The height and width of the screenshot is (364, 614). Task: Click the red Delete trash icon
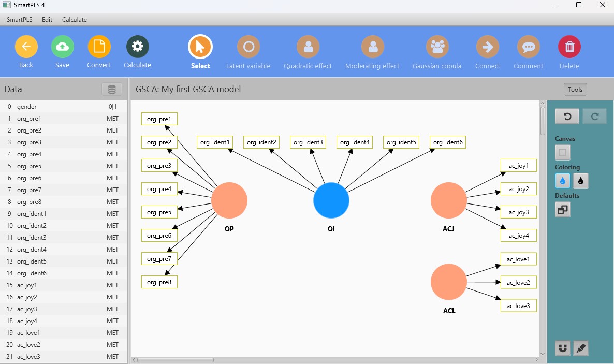tap(569, 47)
